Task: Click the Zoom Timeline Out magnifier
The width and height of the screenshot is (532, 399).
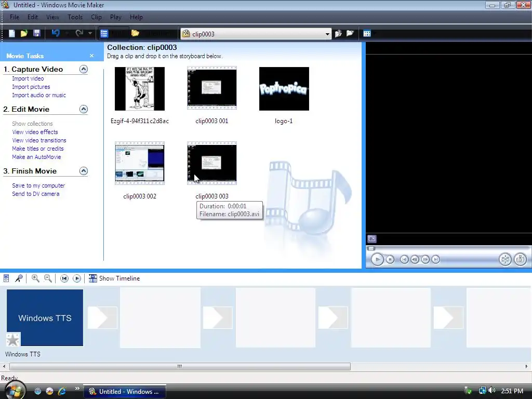Action: (48, 278)
